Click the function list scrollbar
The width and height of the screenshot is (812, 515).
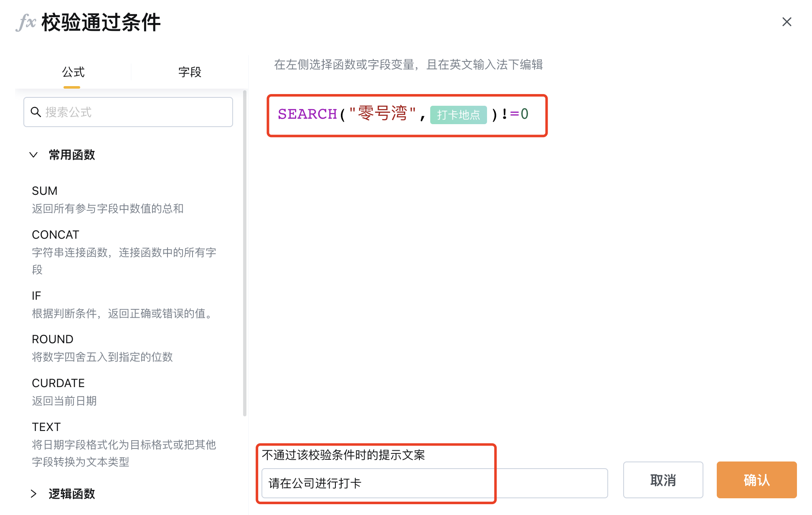(x=245, y=253)
